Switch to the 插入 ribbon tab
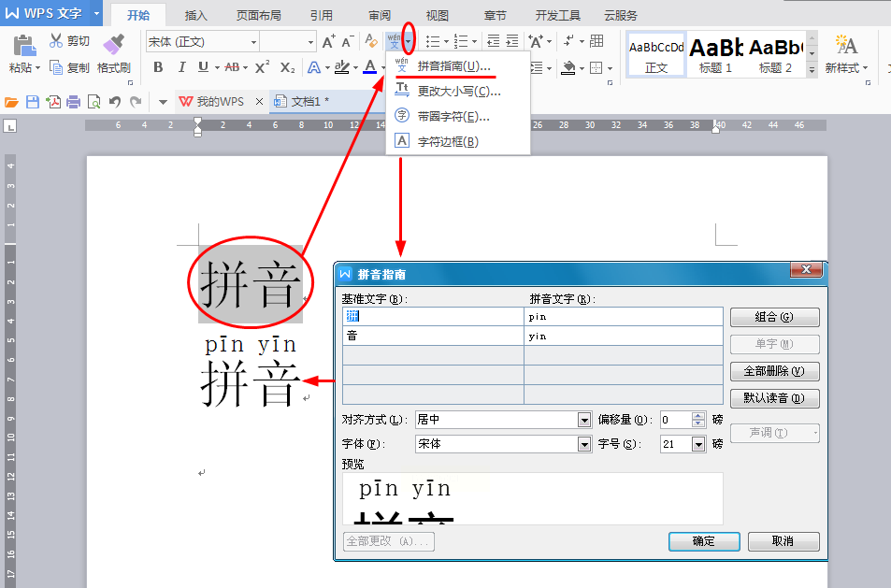891x588 pixels. tap(195, 15)
